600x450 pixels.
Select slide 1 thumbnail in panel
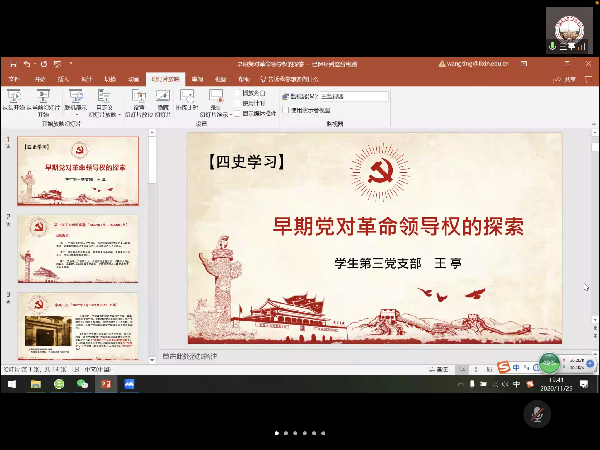point(78,171)
